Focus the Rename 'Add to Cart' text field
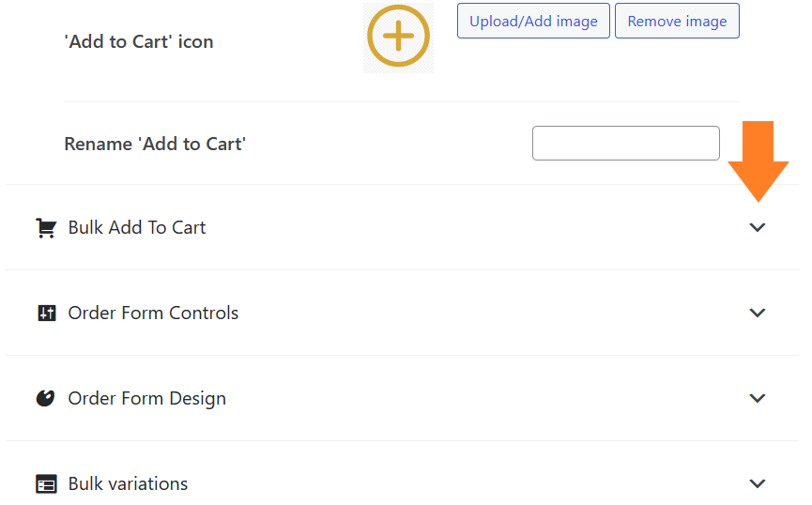Image resolution: width=812 pixels, height=505 pixels. click(625, 143)
